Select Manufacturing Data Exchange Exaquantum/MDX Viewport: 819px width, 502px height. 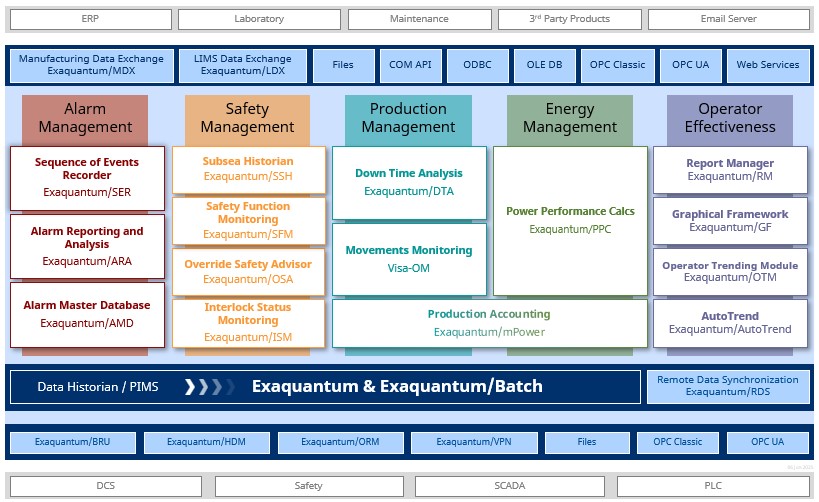pos(91,65)
